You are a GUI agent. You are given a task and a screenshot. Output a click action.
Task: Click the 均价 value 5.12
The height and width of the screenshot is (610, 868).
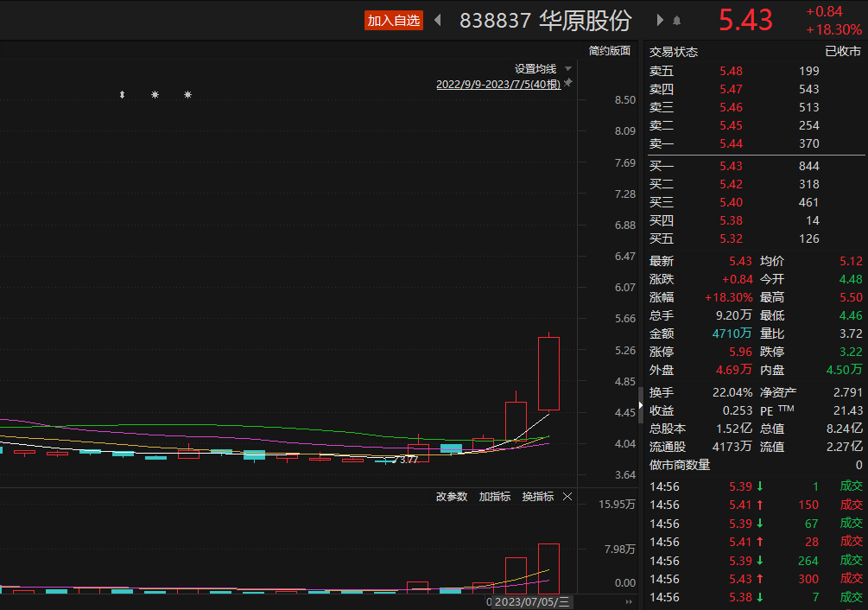[x=851, y=261]
